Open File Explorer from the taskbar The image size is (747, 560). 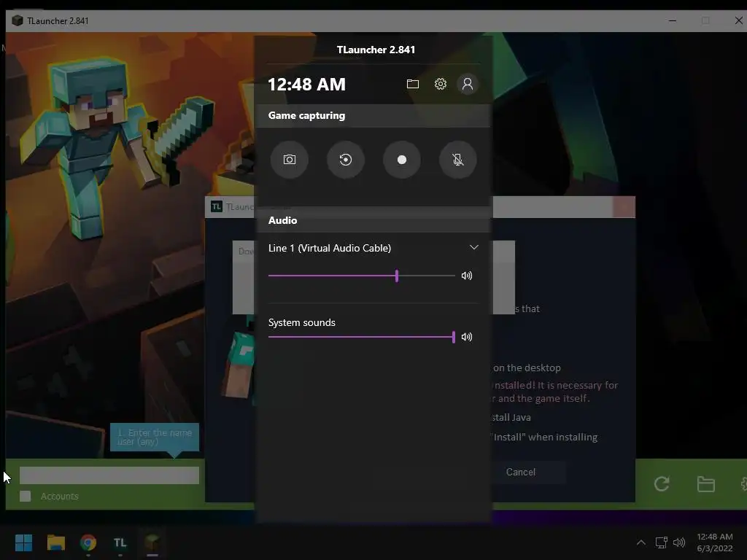point(55,542)
